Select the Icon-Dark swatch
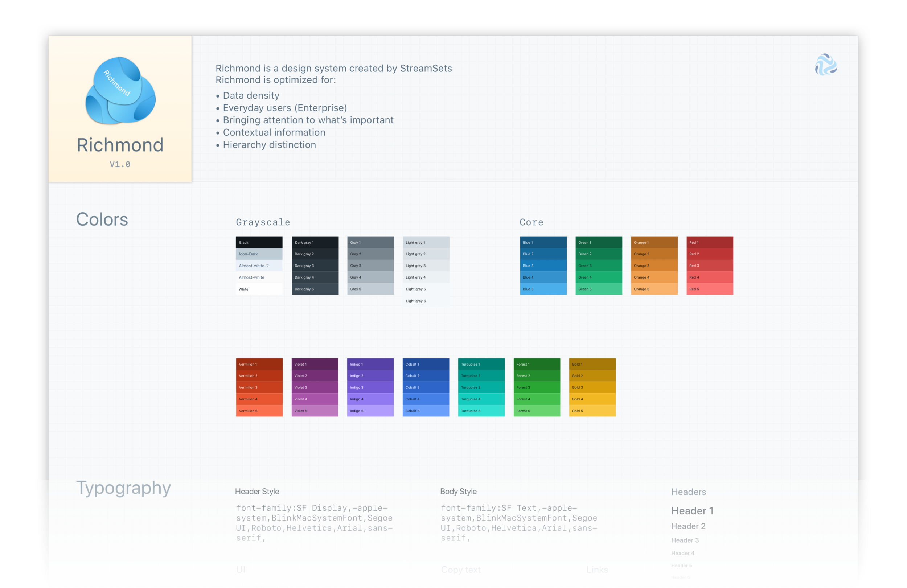The width and height of the screenshot is (907, 588). tap(259, 254)
